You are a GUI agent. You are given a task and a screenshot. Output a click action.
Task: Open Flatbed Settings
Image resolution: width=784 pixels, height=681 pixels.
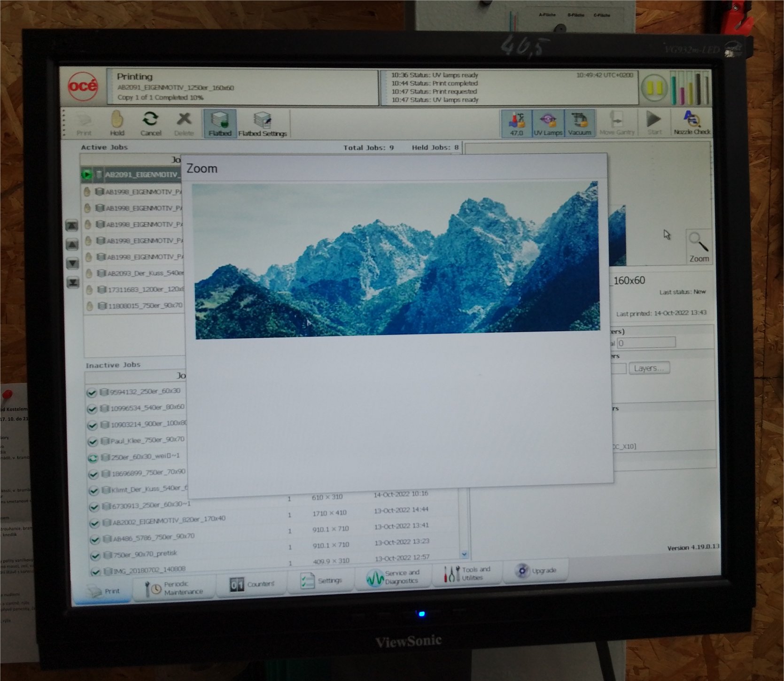[263, 124]
